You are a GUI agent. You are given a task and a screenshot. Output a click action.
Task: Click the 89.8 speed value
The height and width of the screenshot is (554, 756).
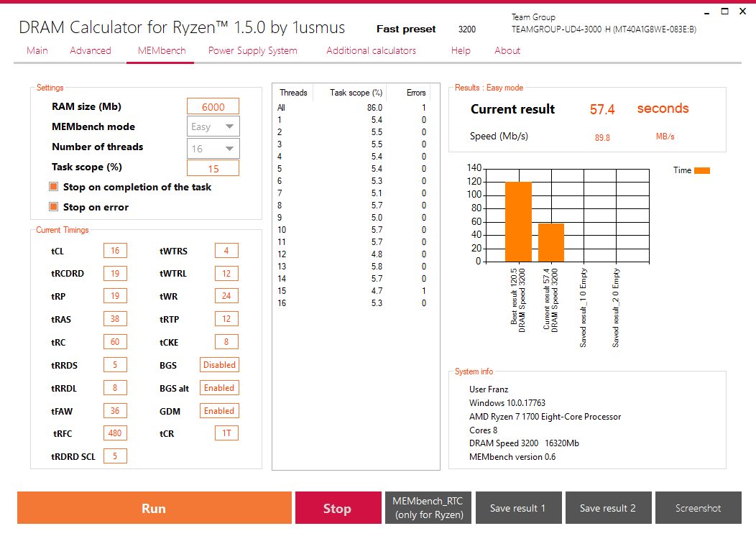602,137
